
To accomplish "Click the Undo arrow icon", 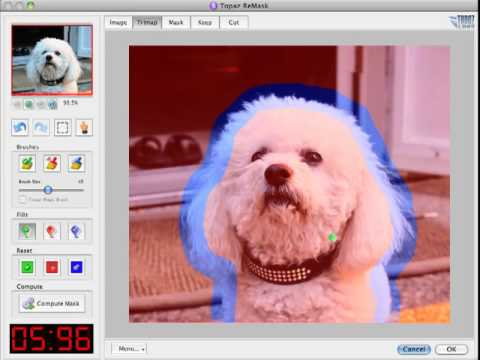I will (20, 128).
